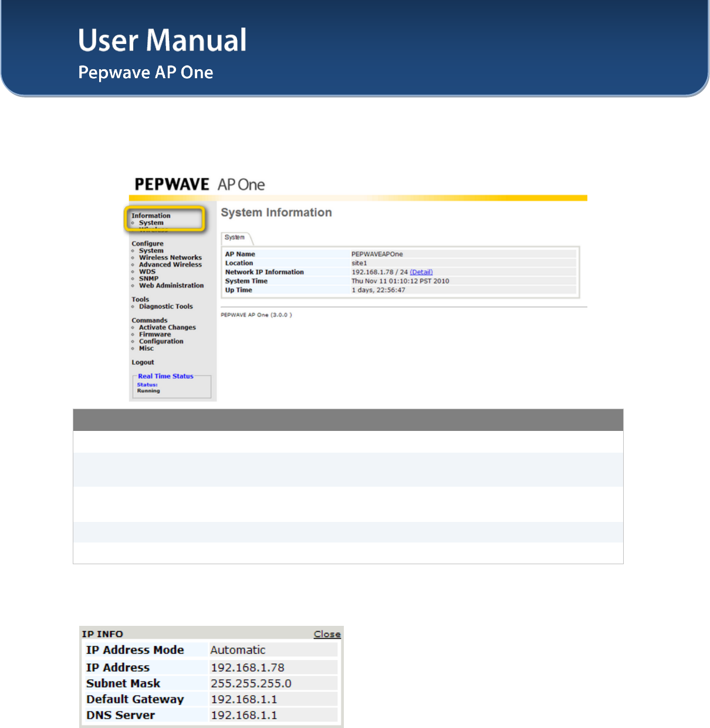Click the PEPWAVE AP One (3.0.0) footer text
The height and width of the screenshot is (728, 710).
256,315
